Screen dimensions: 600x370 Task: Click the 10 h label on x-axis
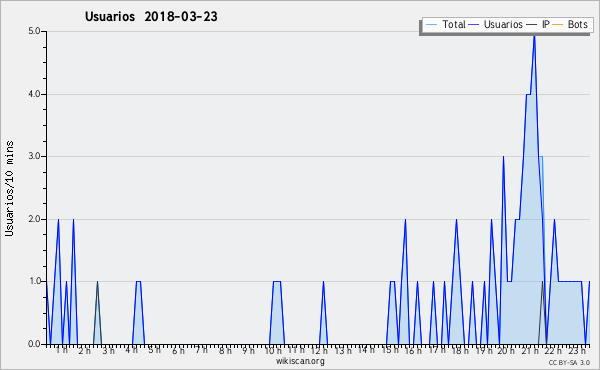[273, 350]
